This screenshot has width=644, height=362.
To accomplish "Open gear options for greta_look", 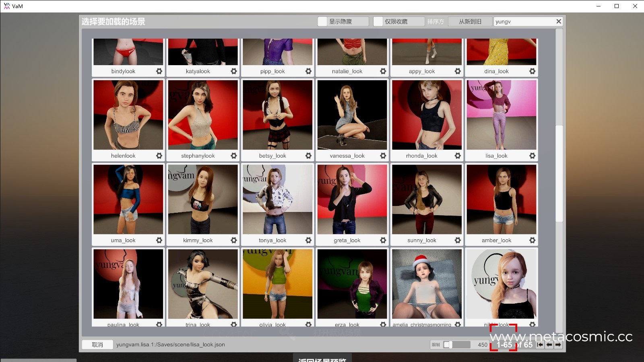I will [x=383, y=240].
